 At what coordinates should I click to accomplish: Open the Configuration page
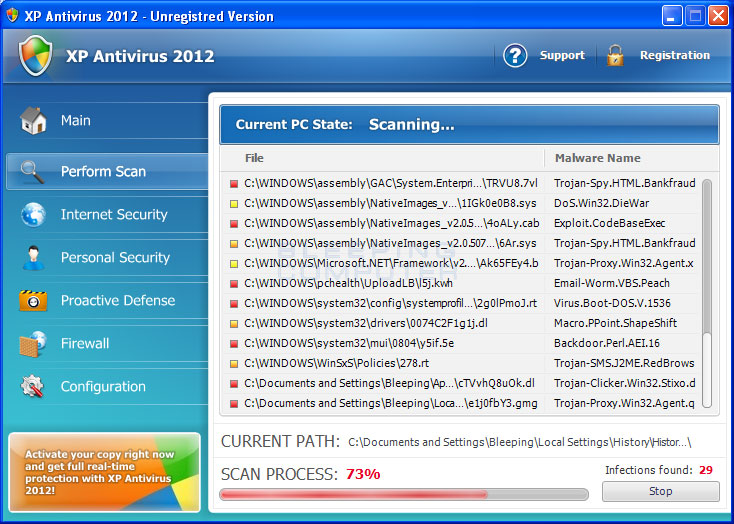[x=107, y=387]
